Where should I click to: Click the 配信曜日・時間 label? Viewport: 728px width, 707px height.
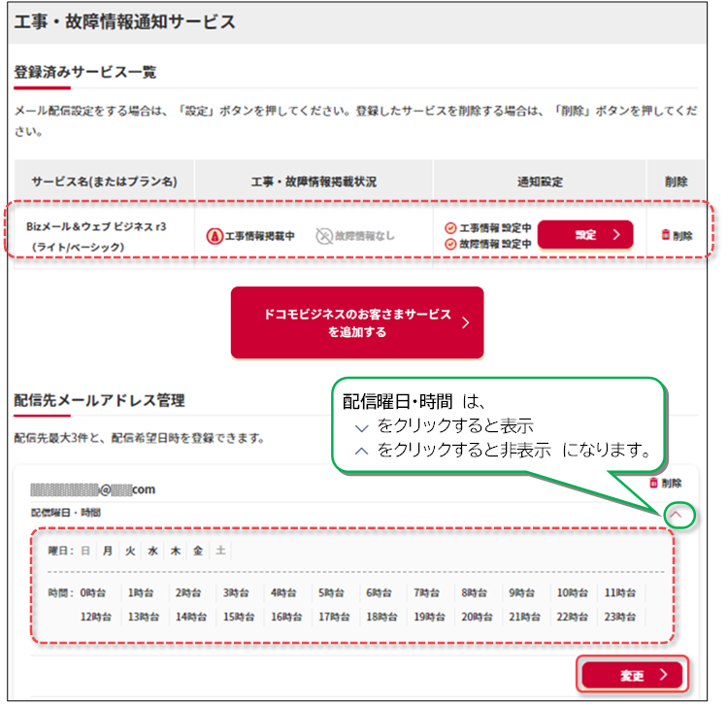click(65, 513)
